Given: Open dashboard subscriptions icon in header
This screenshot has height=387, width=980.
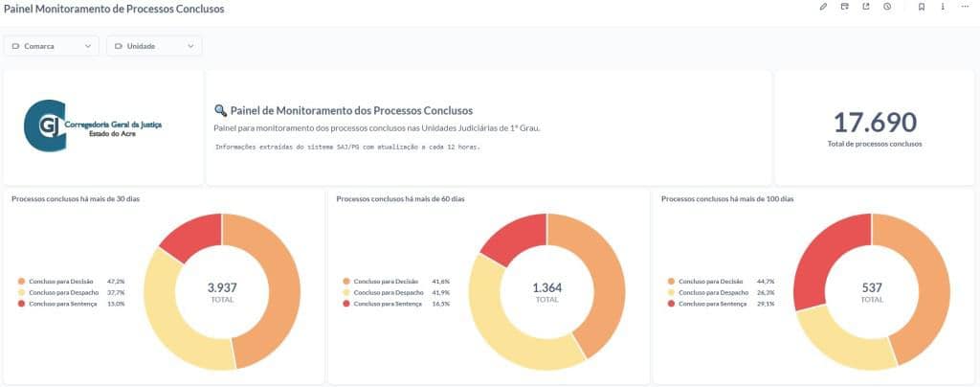Looking at the screenshot, I should tap(844, 7).
